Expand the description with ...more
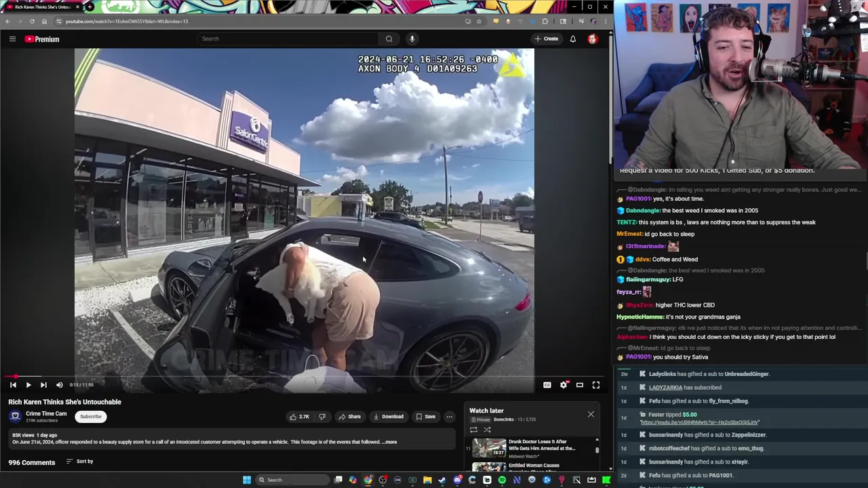Image resolution: width=868 pixels, height=488 pixels. (x=390, y=442)
